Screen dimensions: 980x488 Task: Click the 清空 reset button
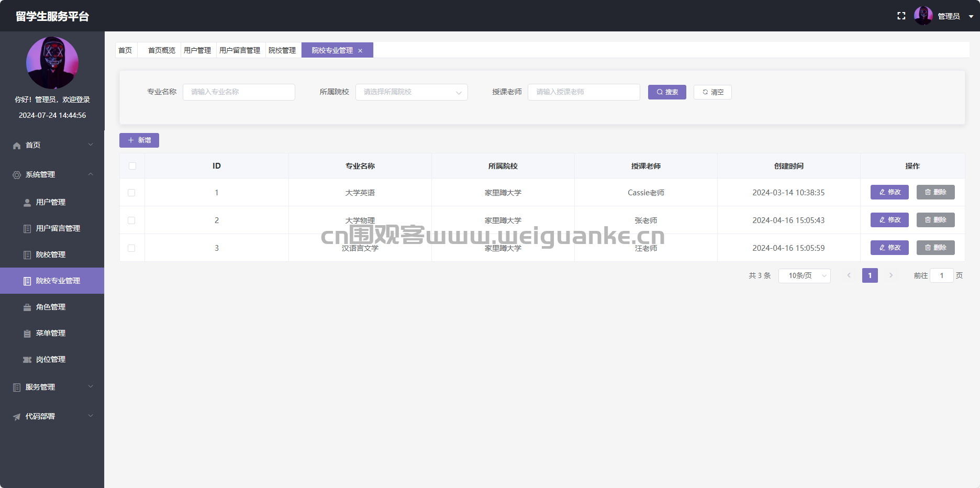click(x=712, y=92)
